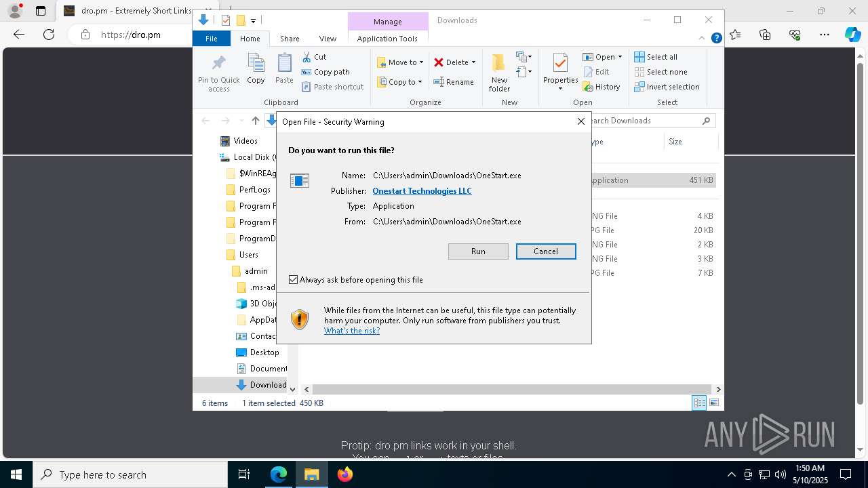Uncheck Always ask before opening this file
The width and height of the screenshot is (868, 488).
point(294,279)
